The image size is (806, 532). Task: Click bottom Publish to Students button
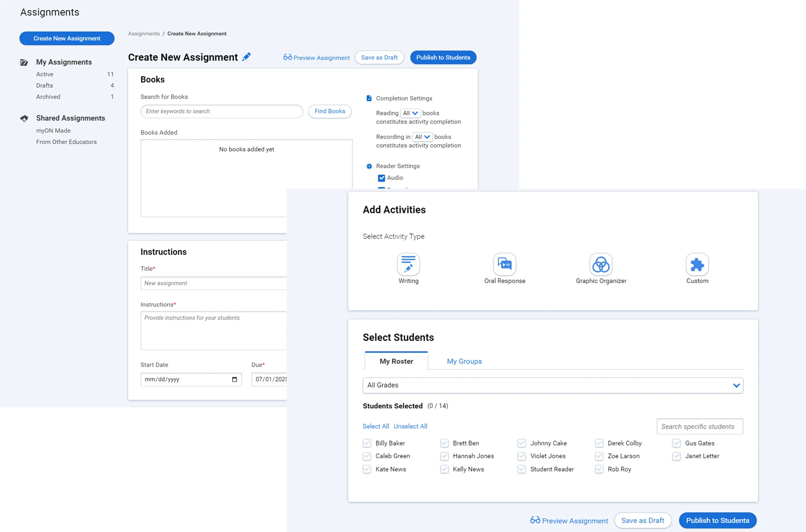tap(717, 520)
